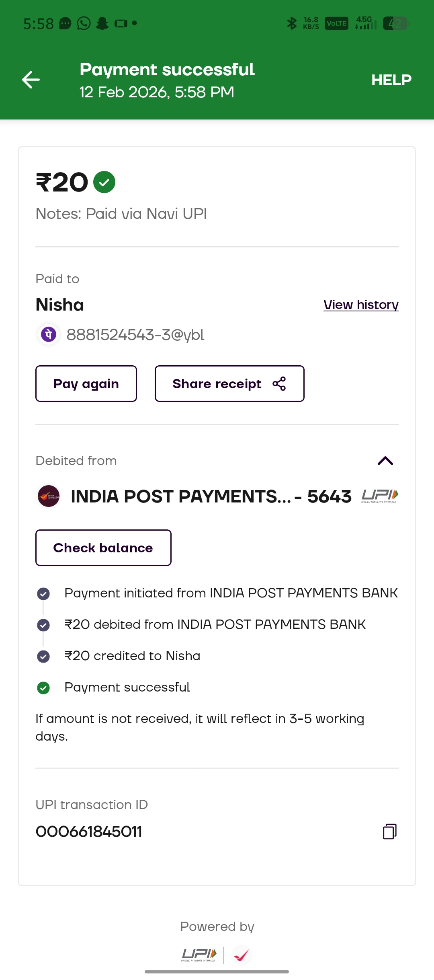Tap the WhatsApp notification icon in status bar

pos(84,23)
